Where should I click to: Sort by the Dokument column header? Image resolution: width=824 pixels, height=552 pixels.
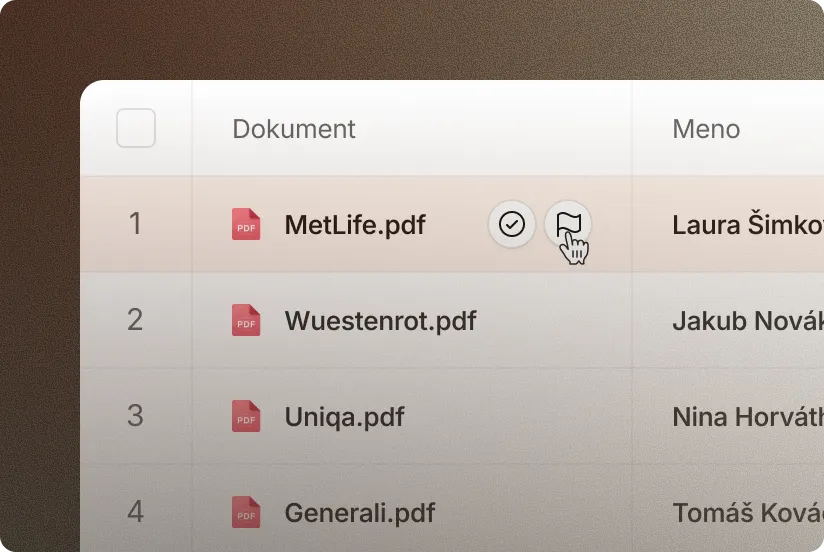(294, 129)
